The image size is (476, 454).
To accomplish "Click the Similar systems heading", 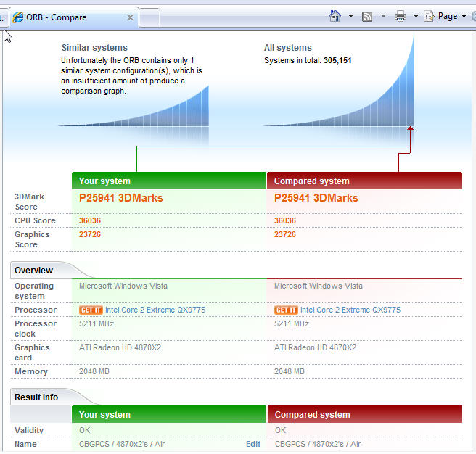I will click(94, 48).
